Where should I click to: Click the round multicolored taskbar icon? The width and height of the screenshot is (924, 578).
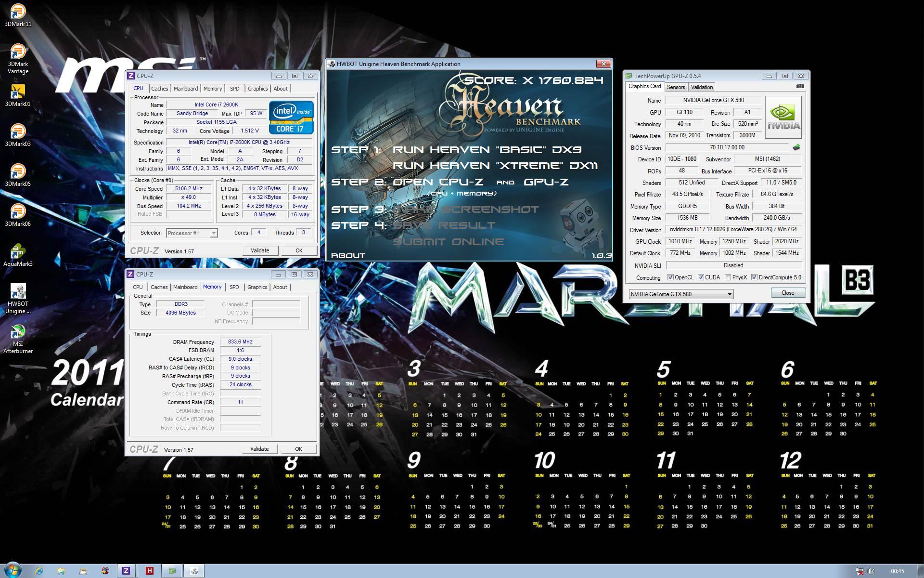point(105,571)
